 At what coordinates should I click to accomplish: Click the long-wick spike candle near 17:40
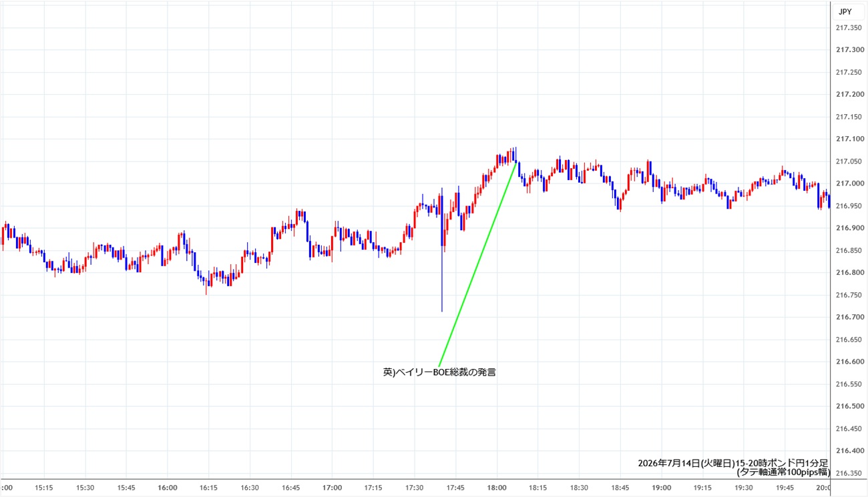point(442,250)
